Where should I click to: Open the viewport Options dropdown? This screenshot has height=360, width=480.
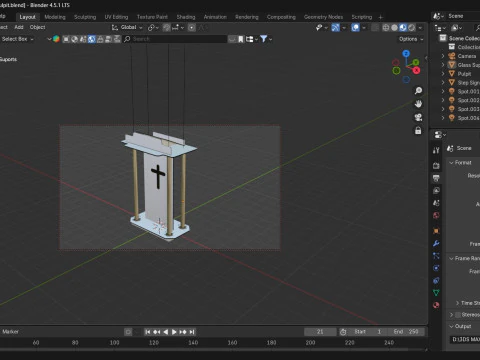(x=411, y=39)
